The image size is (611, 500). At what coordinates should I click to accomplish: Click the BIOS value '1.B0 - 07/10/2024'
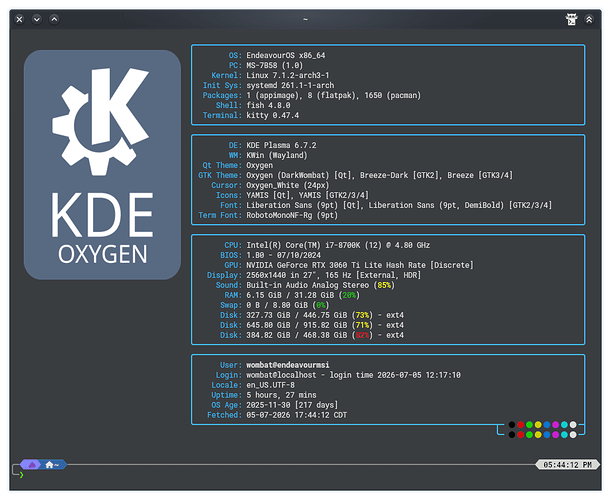point(283,255)
